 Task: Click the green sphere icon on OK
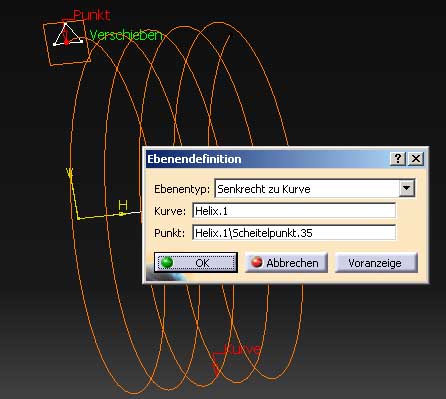click(167, 262)
